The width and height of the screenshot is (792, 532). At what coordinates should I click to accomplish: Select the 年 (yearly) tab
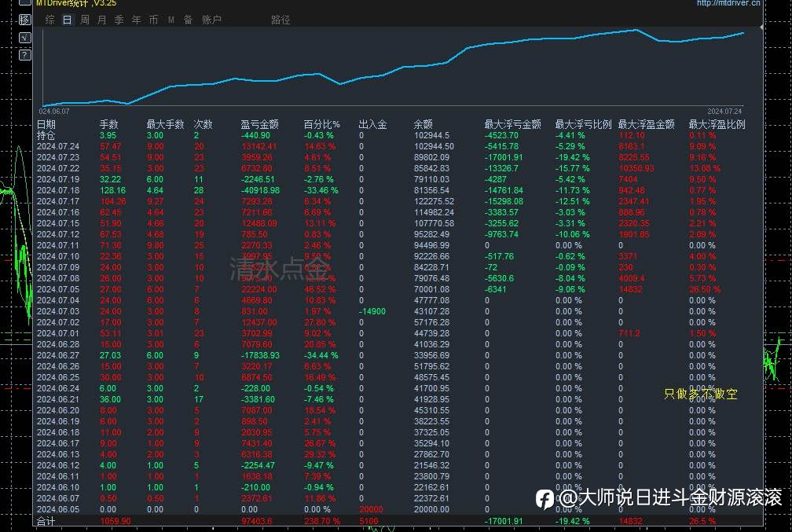[x=136, y=20]
